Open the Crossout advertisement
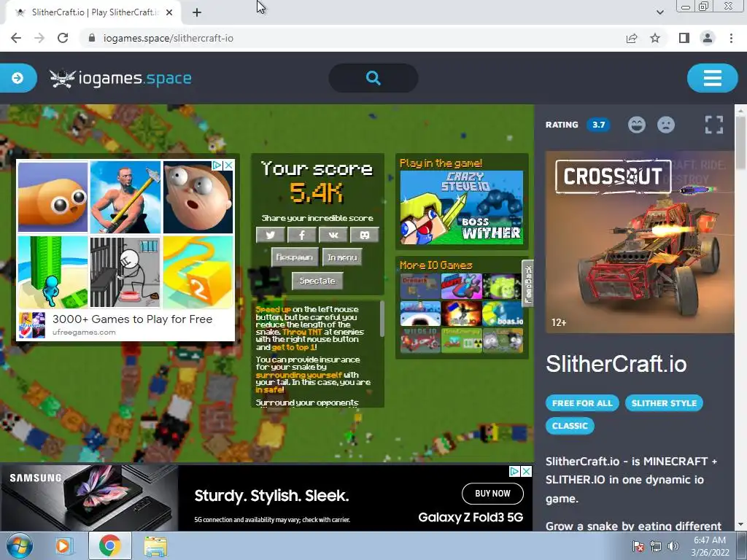 pyautogui.click(x=640, y=242)
